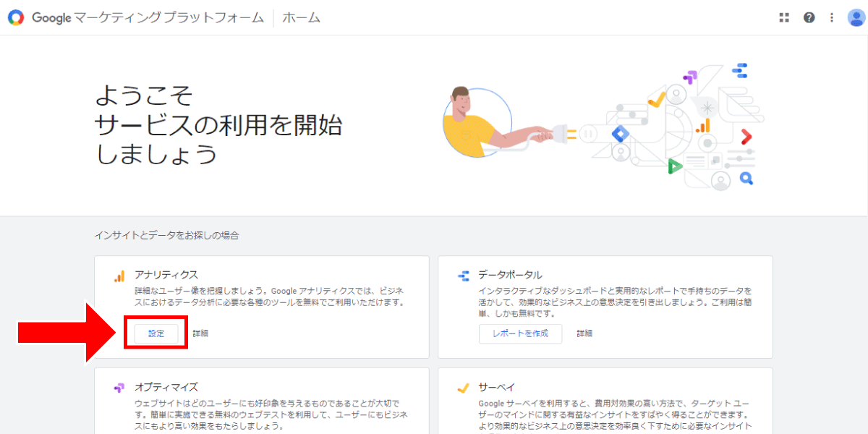Click the Data Portal (データポータル) icon
868x434 pixels.
pos(464,276)
